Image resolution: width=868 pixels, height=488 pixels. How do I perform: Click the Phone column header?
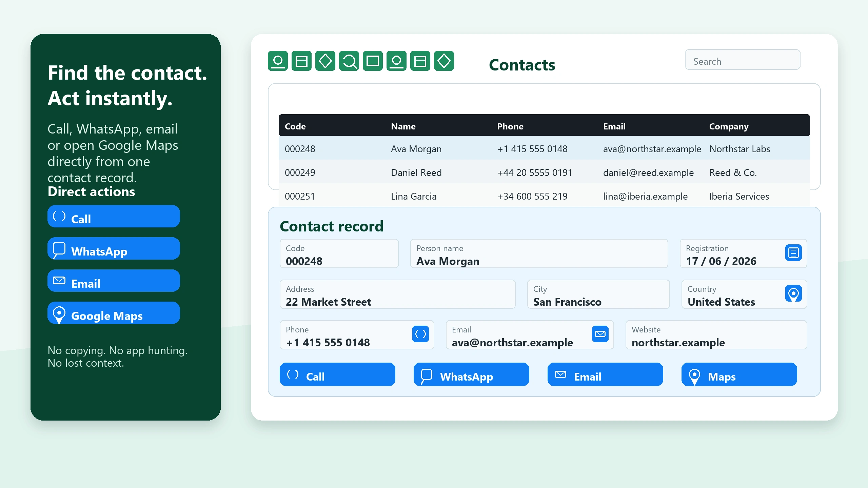(x=510, y=126)
